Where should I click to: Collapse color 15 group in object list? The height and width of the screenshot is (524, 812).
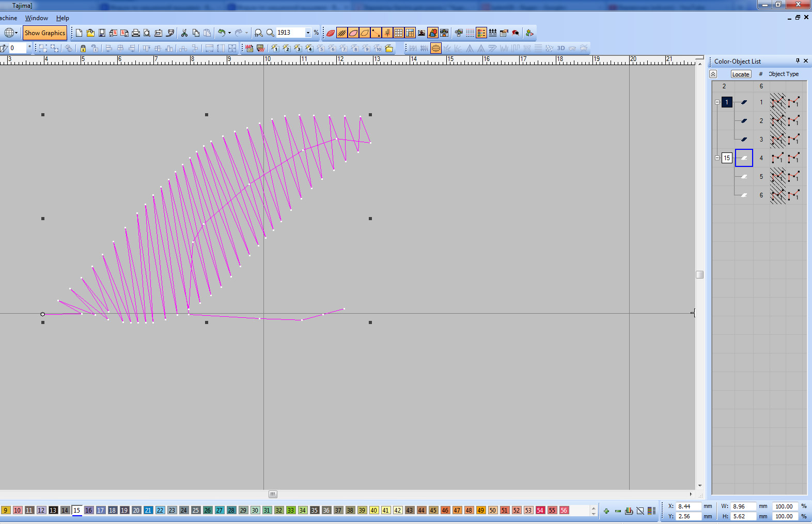point(717,158)
